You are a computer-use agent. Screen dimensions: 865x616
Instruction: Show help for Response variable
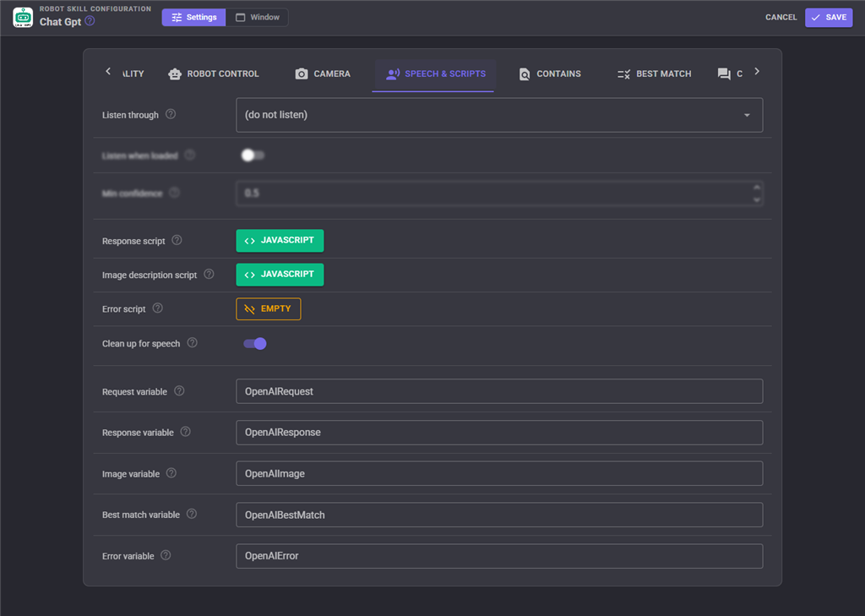coord(185,432)
